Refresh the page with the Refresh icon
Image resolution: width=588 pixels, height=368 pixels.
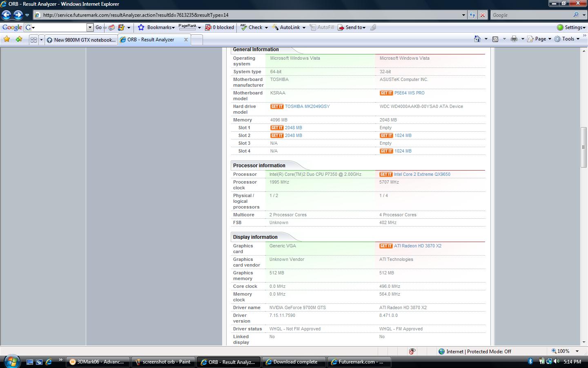point(472,15)
